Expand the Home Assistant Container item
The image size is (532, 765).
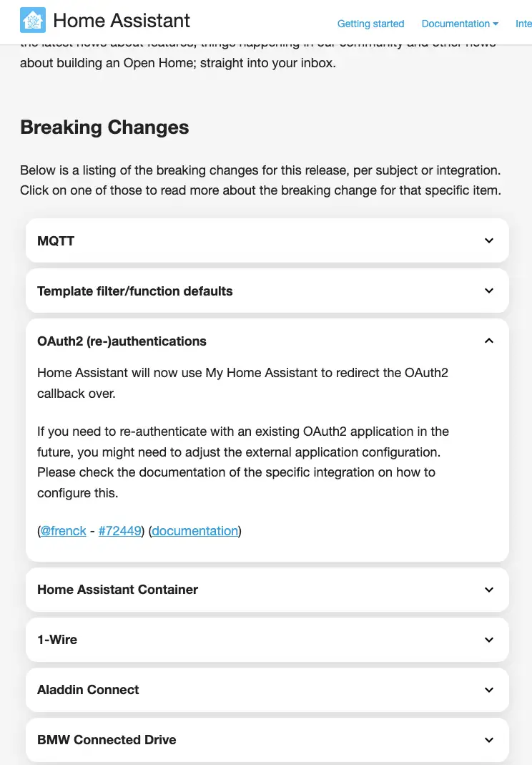(117, 590)
